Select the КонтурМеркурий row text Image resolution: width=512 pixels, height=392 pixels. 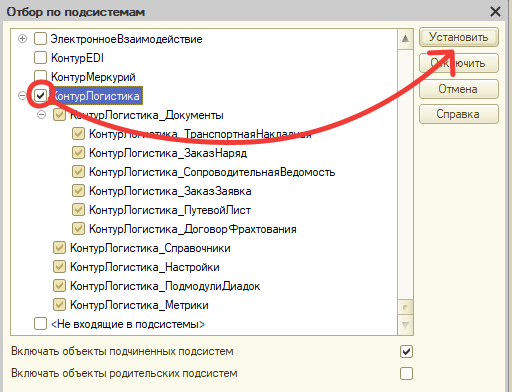click(x=93, y=77)
